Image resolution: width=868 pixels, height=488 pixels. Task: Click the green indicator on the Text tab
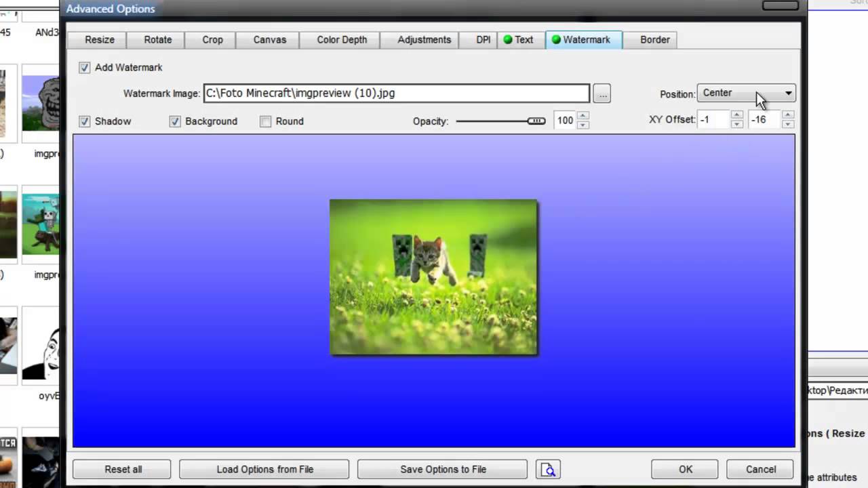click(507, 39)
